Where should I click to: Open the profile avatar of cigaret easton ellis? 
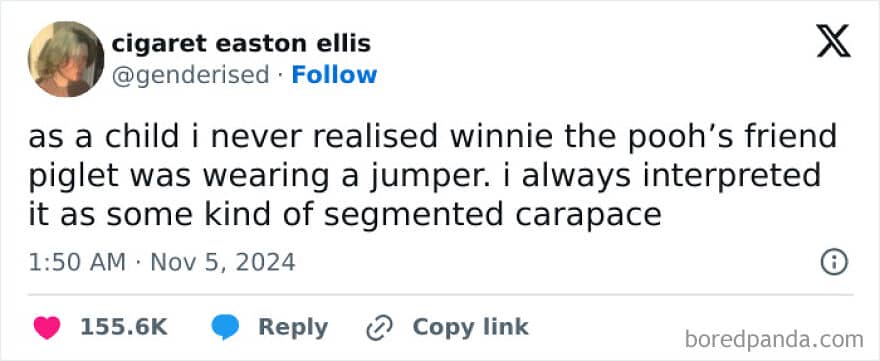tap(66, 59)
